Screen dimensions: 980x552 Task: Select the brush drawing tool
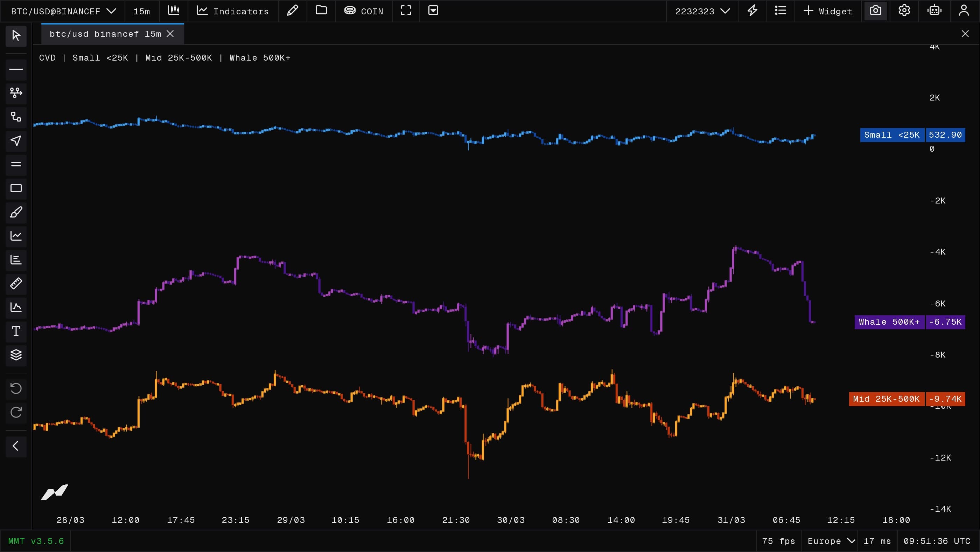click(x=16, y=212)
